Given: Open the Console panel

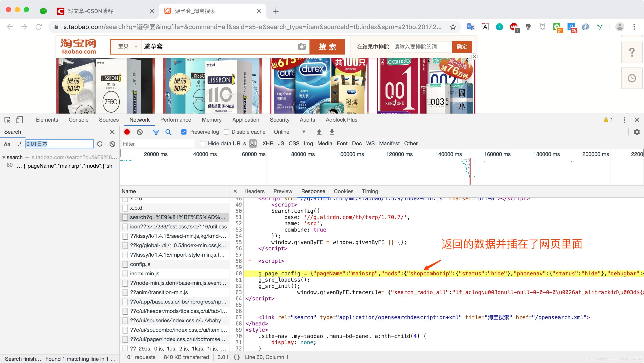Looking at the screenshot, I should click(x=78, y=120).
